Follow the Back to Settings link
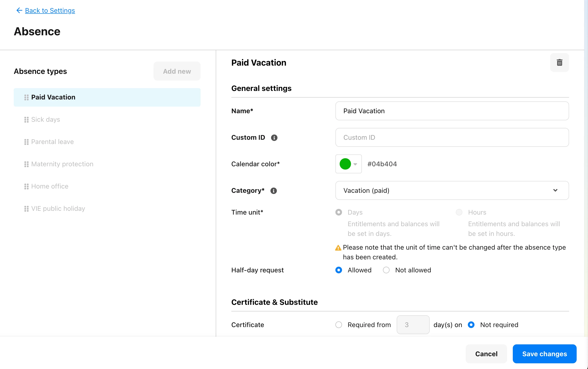The width and height of the screenshot is (588, 369). tap(50, 10)
